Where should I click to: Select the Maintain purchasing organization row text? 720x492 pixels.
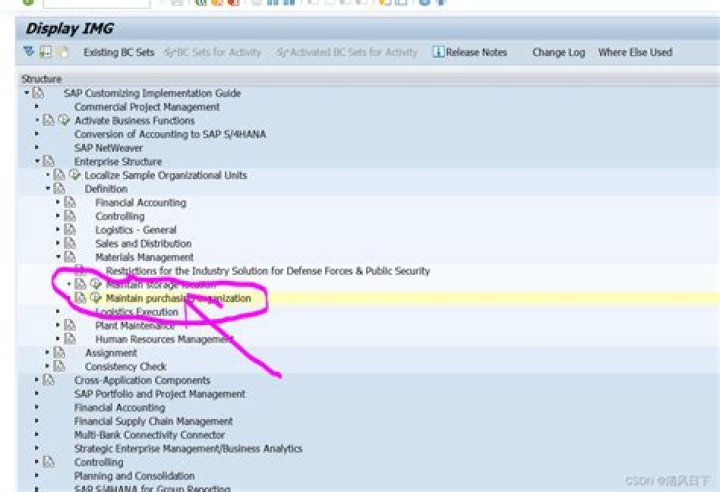click(x=178, y=298)
